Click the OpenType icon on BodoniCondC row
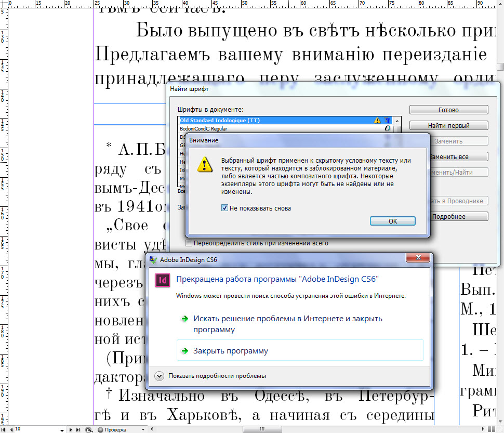This screenshot has height=433, width=504. (388, 128)
